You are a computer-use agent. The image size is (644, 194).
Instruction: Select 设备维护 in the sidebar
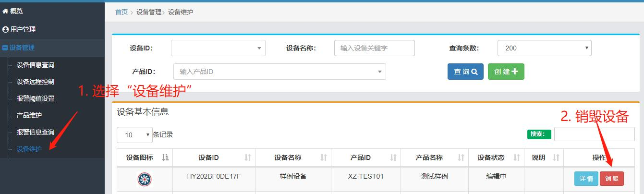[x=29, y=149]
